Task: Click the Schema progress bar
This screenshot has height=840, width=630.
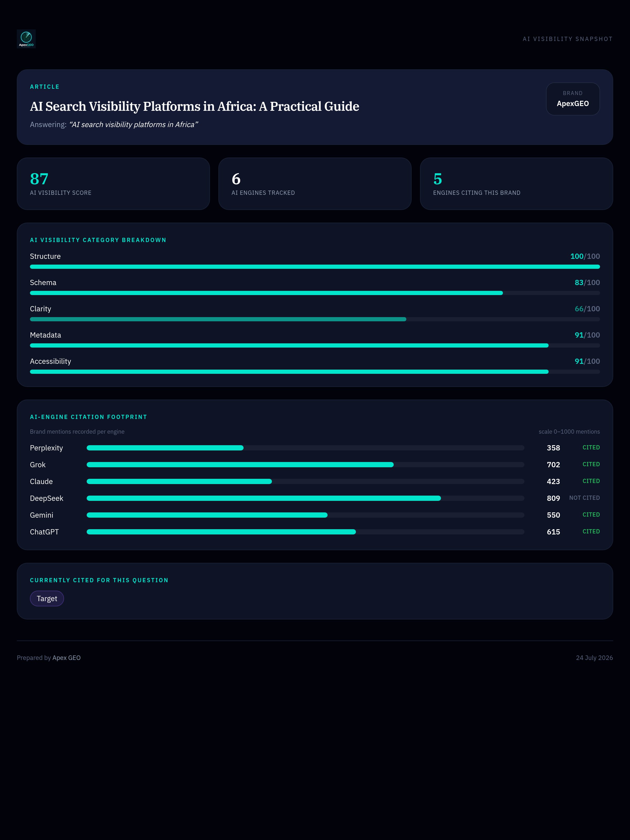Action: (x=315, y=293)
